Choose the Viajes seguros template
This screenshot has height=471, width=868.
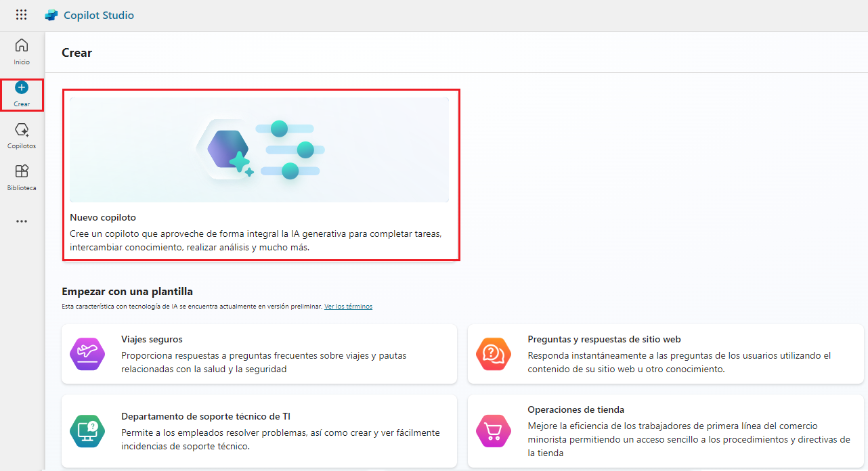tap(259, 354)
